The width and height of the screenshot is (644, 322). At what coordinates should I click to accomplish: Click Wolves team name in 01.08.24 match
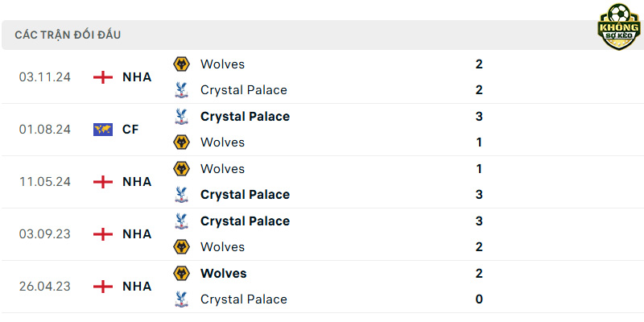click(x=222, y=142)
